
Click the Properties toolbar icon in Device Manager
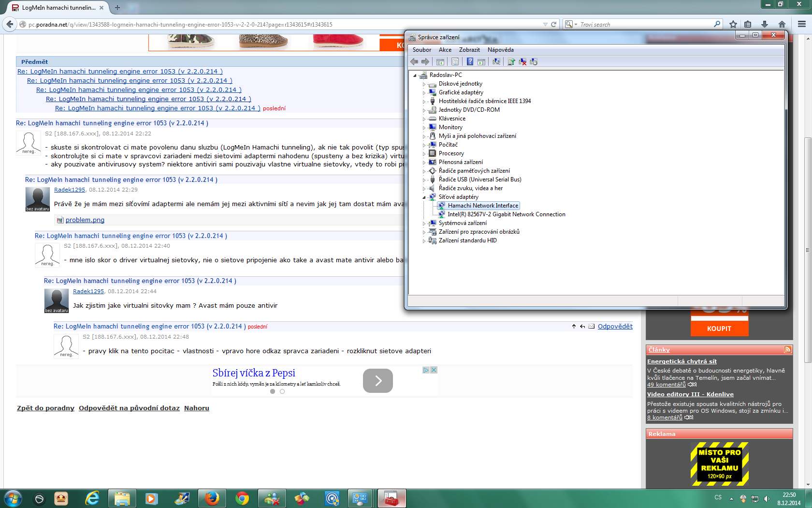[455, 61]
